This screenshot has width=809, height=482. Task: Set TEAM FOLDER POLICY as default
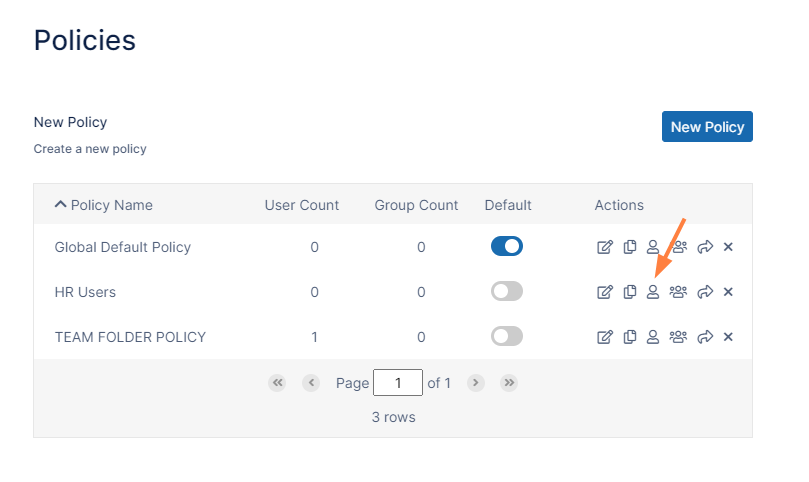point(507,336)
